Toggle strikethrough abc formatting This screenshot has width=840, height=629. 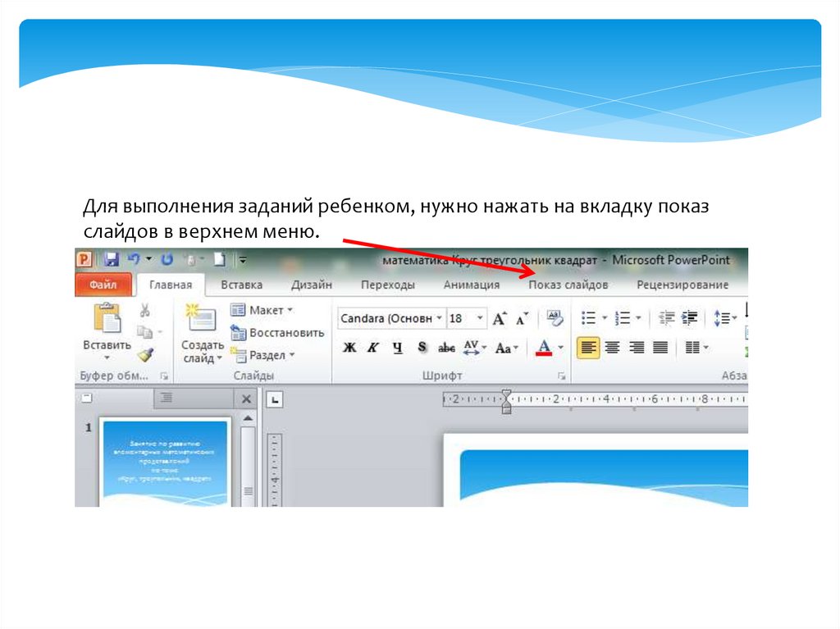click(446, 349)
